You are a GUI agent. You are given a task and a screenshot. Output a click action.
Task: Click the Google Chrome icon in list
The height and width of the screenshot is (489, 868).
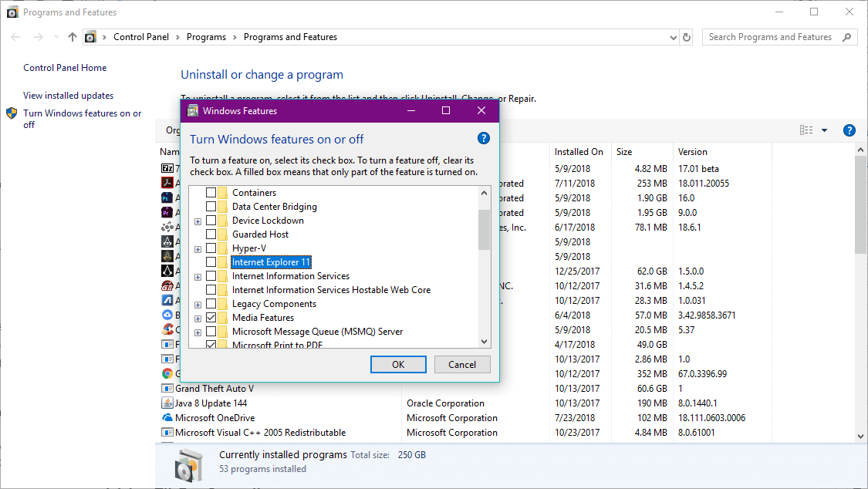[167, 374]
